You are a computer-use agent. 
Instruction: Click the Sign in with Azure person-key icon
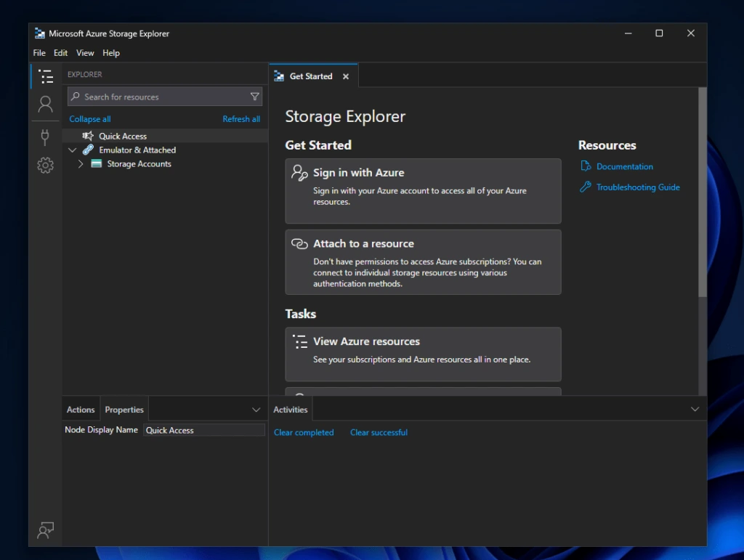click(299, 173)
